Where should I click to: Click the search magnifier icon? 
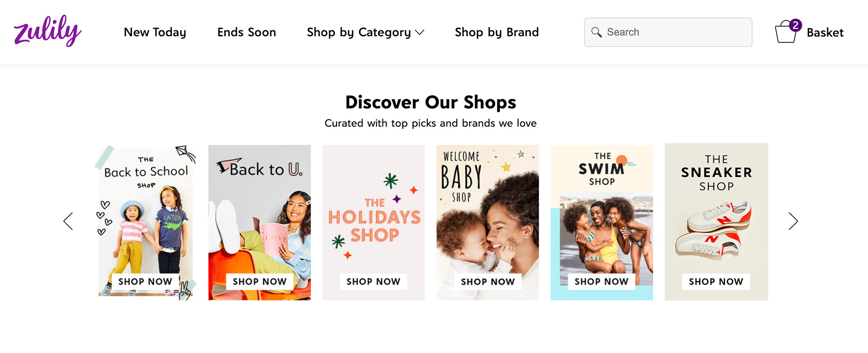(x=596, y=32)
